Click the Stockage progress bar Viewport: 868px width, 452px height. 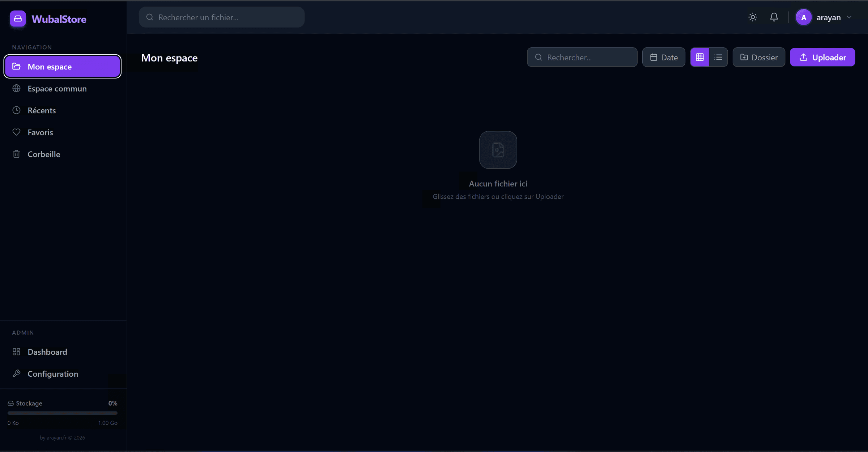[63, 413]
